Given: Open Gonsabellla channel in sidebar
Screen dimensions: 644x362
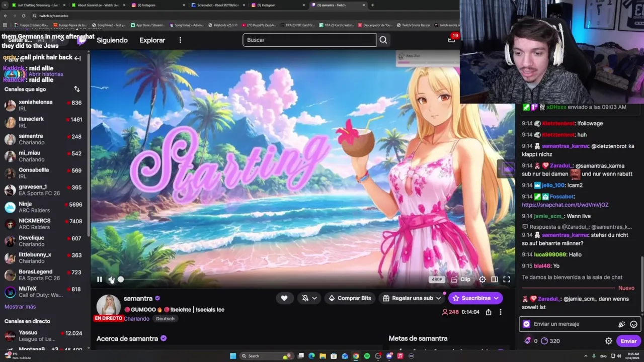Looking at the screenshot, I should pos(44,173).
